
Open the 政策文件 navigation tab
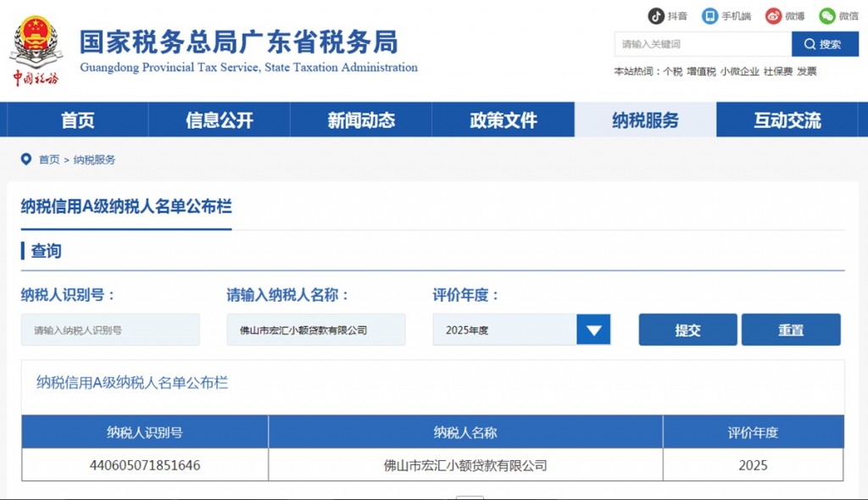click(504, 119)
